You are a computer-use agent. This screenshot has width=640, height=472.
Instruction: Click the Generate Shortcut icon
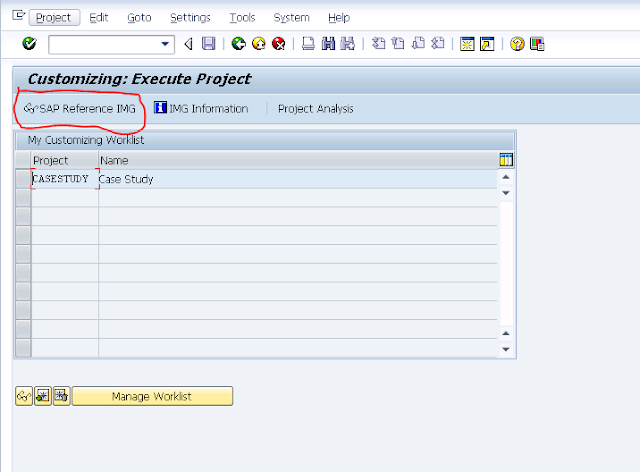pyautogui.click(x=487, y=44)
